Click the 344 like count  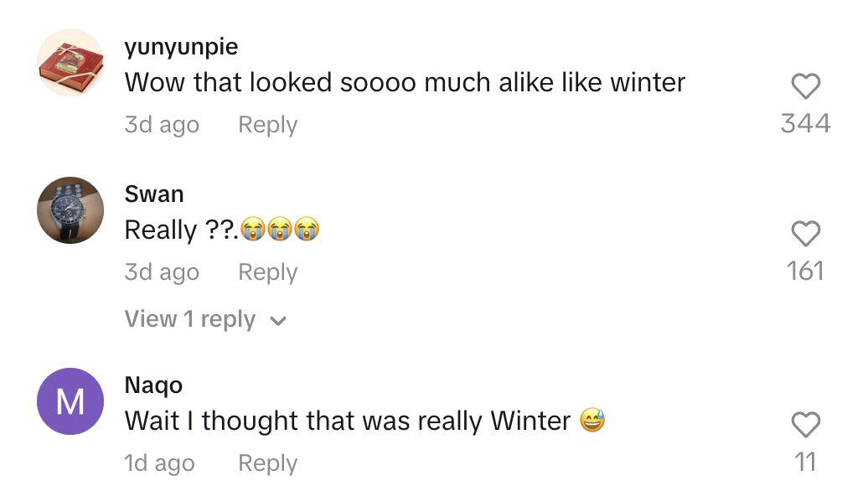click(x=805, y=124)
